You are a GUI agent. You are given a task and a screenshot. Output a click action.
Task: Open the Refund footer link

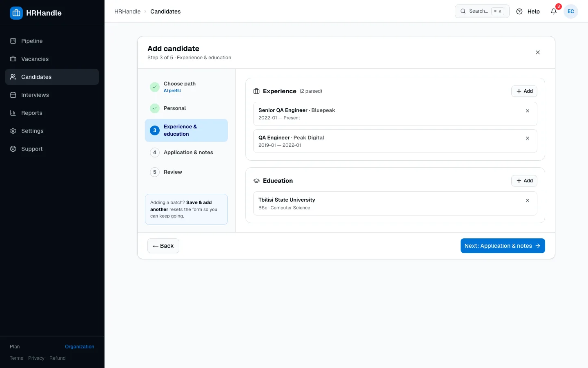point(58,358)
